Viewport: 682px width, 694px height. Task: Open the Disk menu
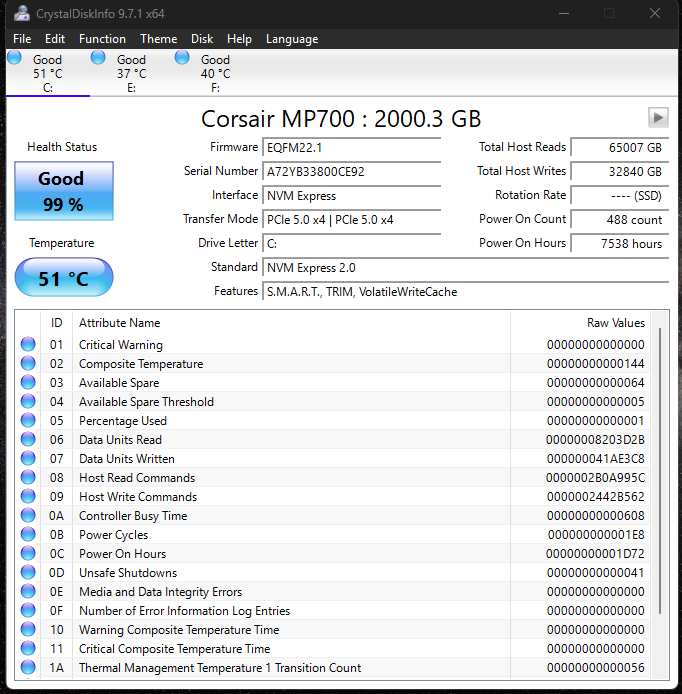point(202,39)
